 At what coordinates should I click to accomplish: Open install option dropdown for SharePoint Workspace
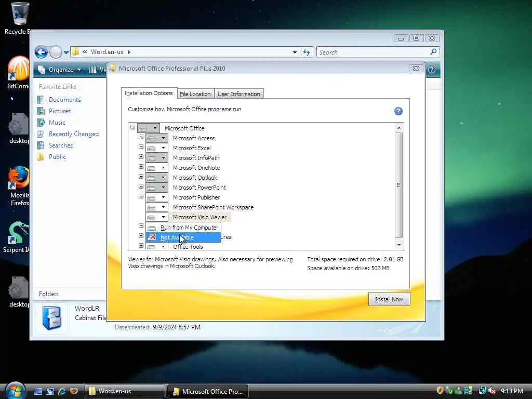click(x=157, y=207)
